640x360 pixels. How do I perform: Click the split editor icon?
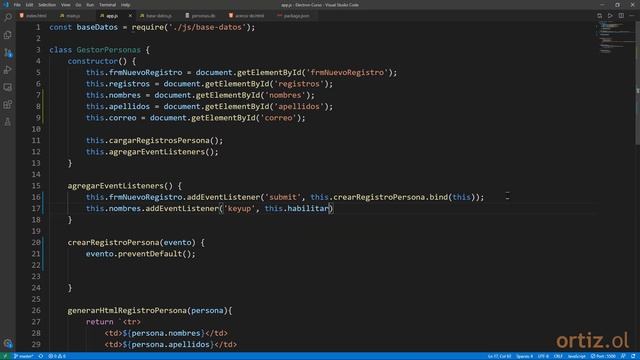[x=621, y=16]
